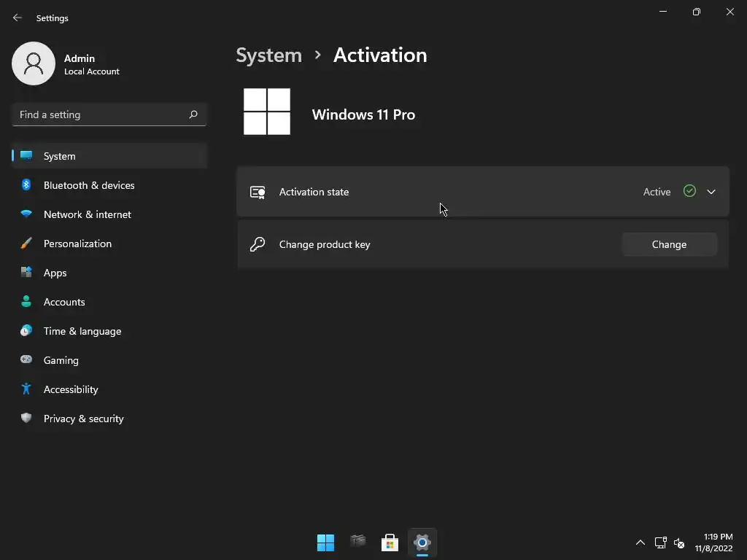Click the Active status text
The width and height of the screenshot is (747, 560).
coord(657,192)
